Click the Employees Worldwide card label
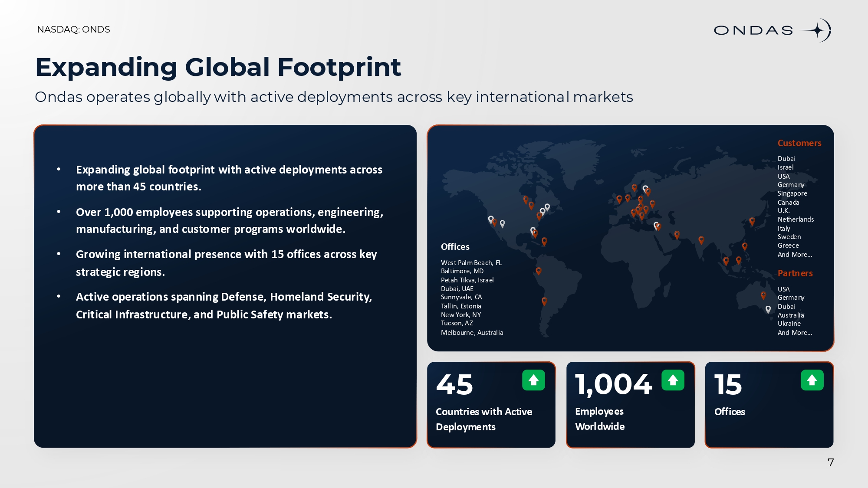868x488 pixels. [600, 419]
